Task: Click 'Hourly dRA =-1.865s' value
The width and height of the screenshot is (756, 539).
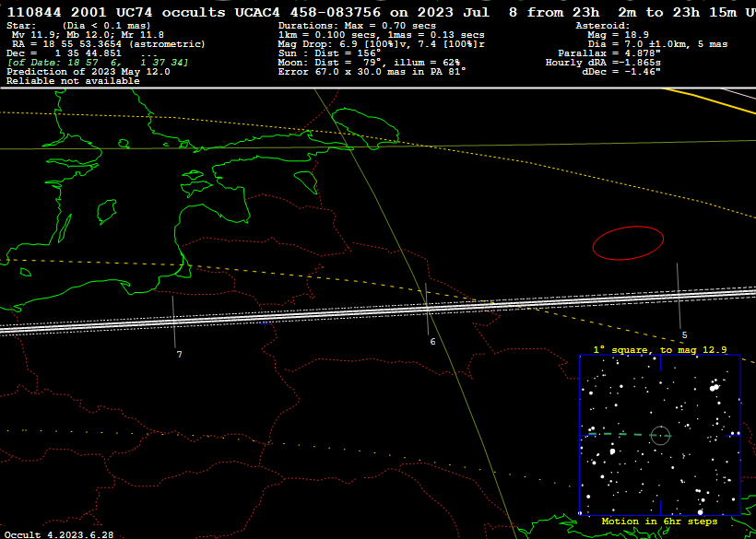Action: (x=603, y=63)
